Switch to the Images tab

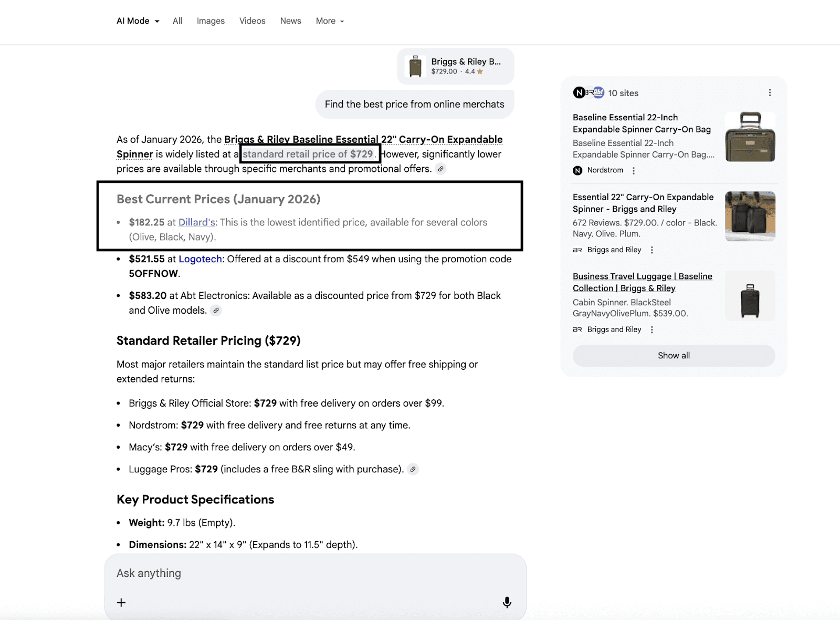point(211,21)
